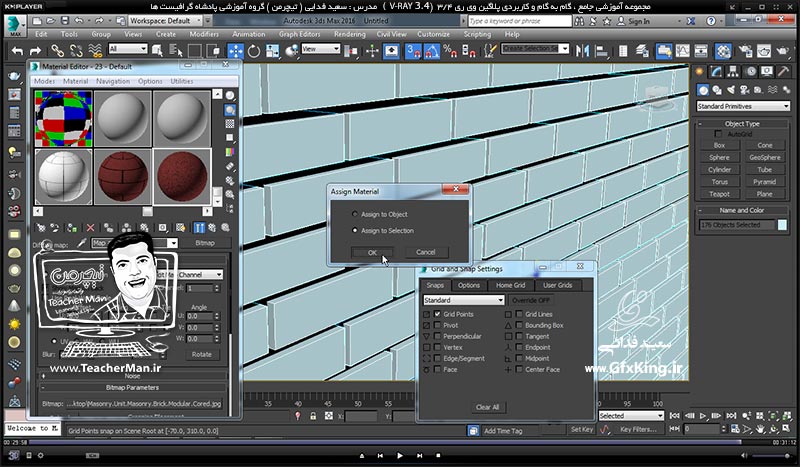This screenshot has width=800, height=467.
Task: Select the Lights category in Create panel
Action: pos(731,90)
